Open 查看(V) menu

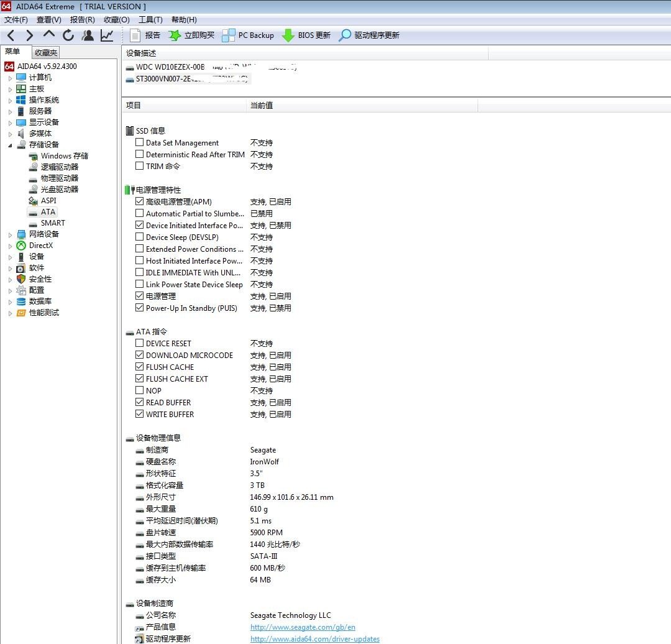pos(49,20)
